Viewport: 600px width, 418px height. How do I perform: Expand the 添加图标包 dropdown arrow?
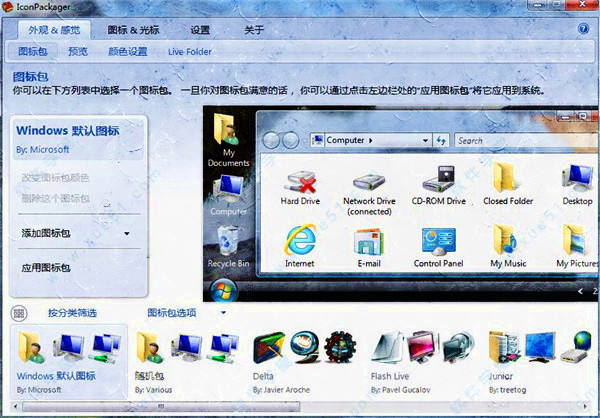point(127,233)
